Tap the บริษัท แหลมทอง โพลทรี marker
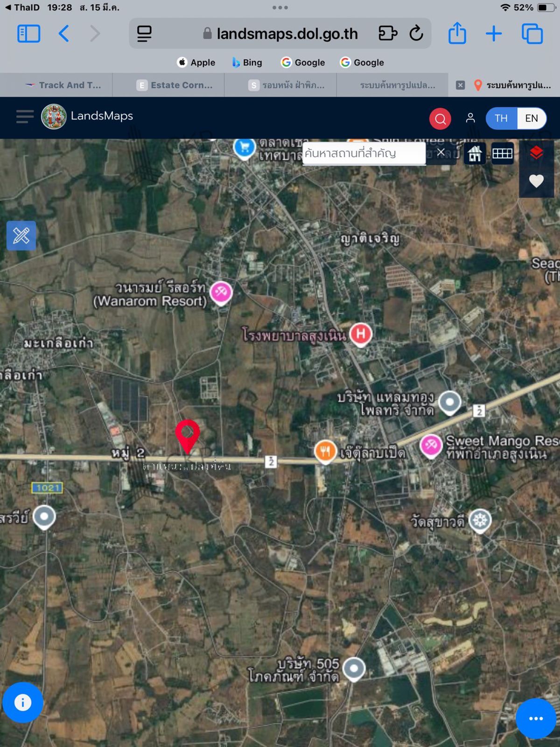This screenshot has height=747, width=560. [x=450, y=403]
